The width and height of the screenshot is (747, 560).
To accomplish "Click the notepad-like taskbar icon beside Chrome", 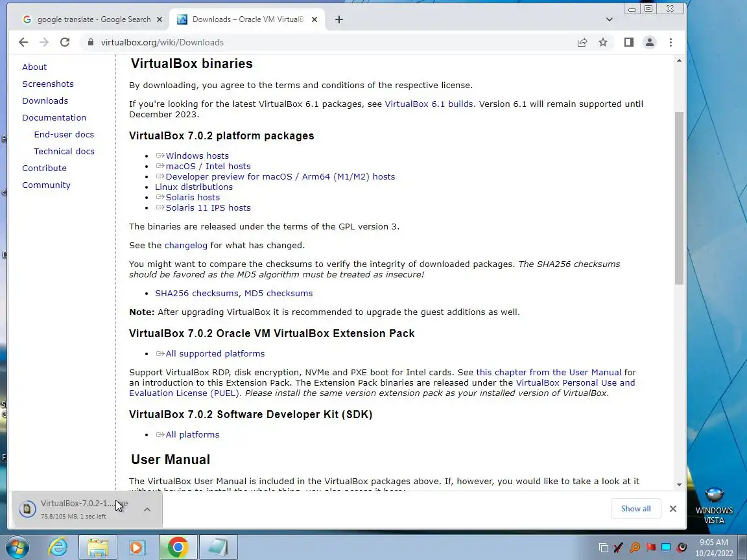I will (x=218, y=547).
